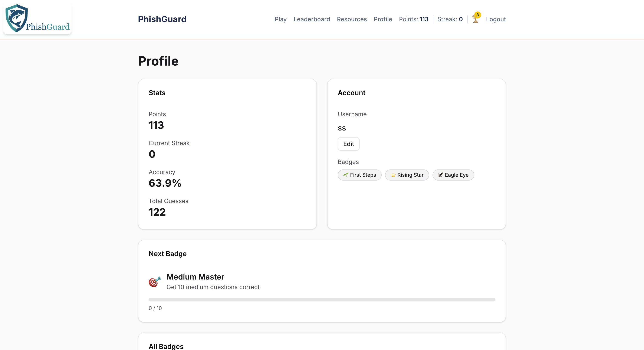Open the Play page
Image resolution: width=644 pixels, height=350 pixels.
pos(280,19)
